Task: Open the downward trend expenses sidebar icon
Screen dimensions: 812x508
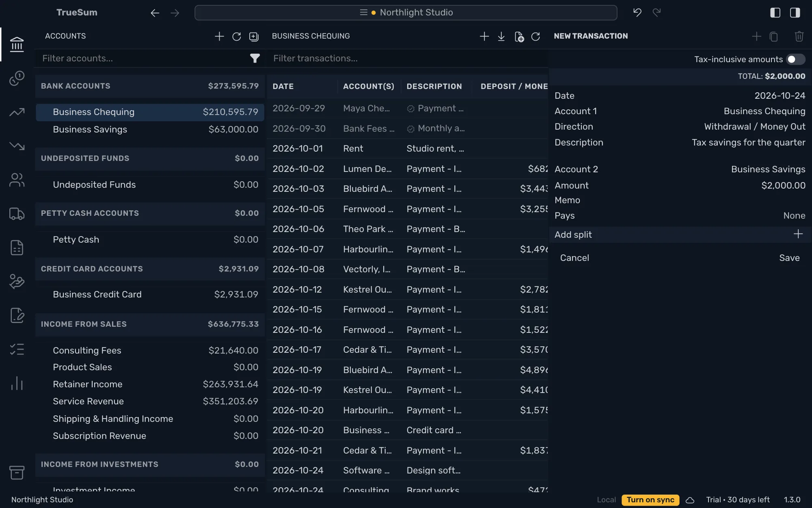Action: pyautogui.click(x=17, y=146)
